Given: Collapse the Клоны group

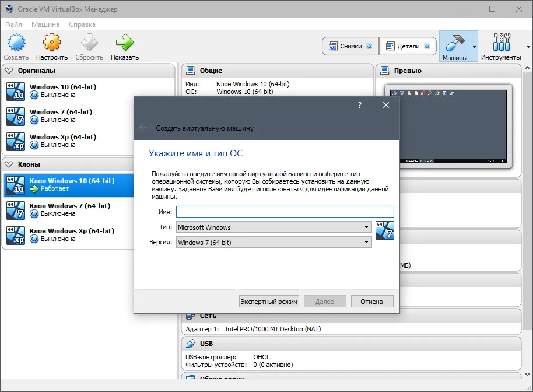Looking at the screenshot, I should [9, 164].
